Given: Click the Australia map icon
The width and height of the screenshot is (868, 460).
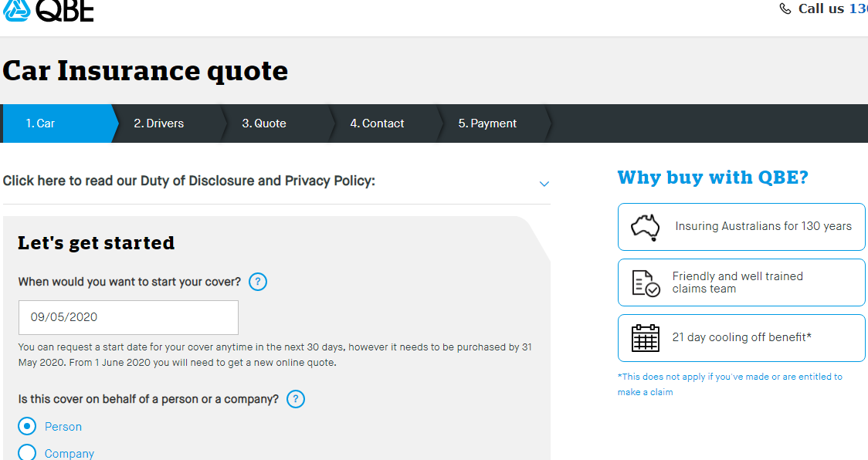Looking at the screenshot, I should pyautogui.click(x=646, y=227).
